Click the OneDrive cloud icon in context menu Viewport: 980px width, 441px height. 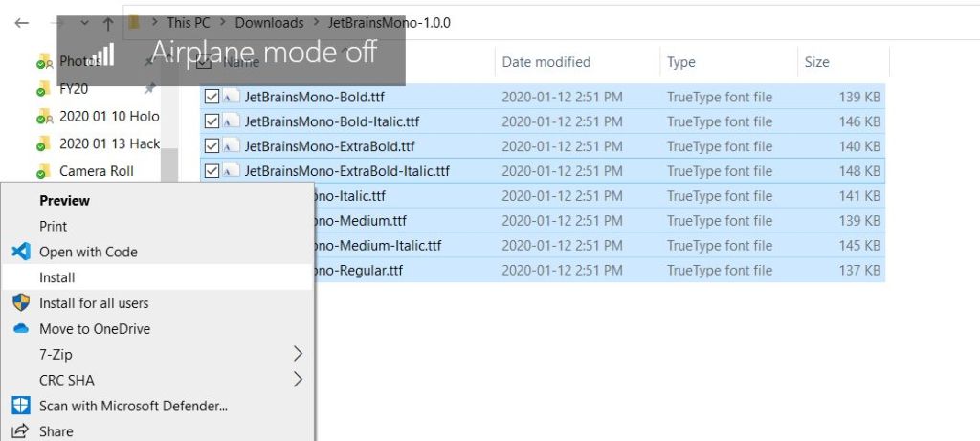(x=21, y=328)
